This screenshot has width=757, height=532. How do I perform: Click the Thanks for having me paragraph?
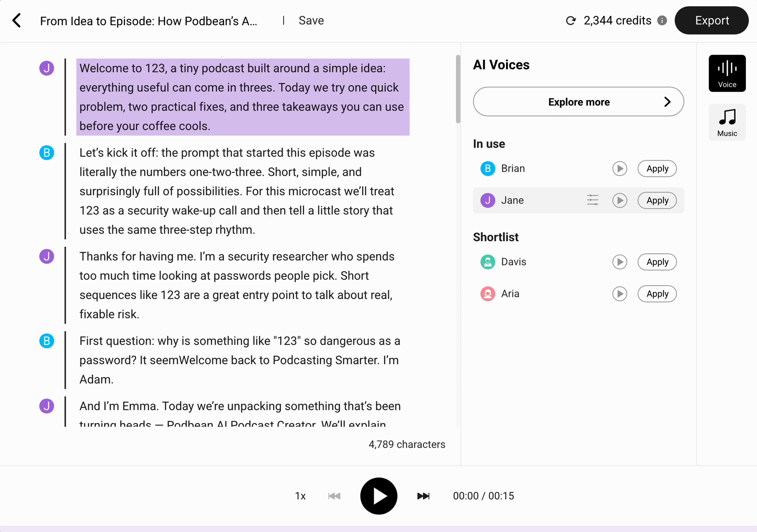coord(243,285)
